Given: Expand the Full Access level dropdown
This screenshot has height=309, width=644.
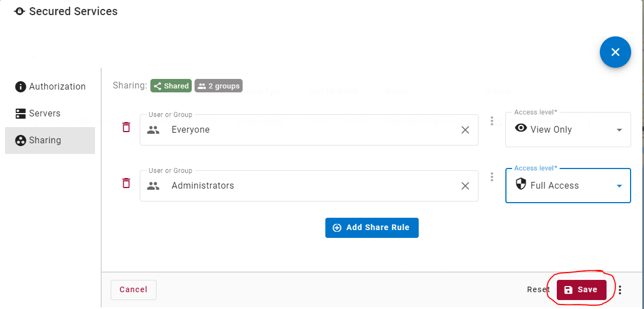Looking at the screenshot, I should [x=619, y=186].
